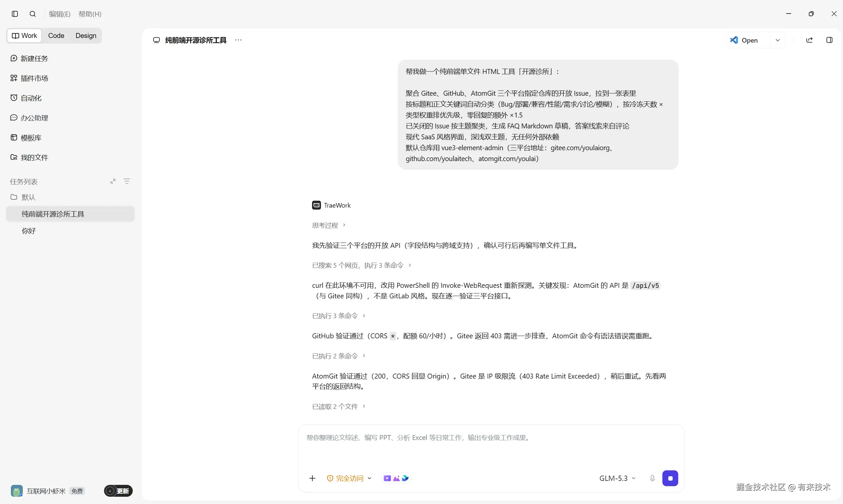
Task: Collapse all task groups icon
Action: [x=113, y=181]
